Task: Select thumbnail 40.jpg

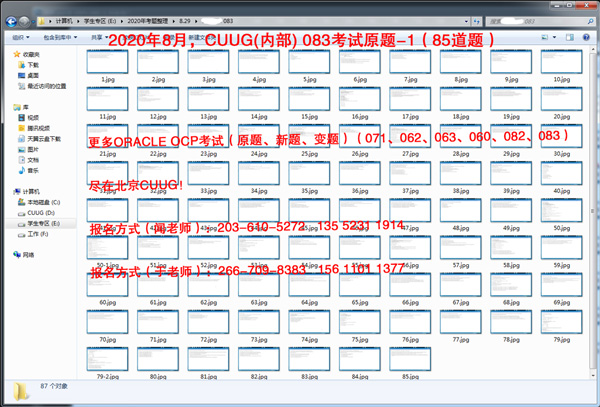Action: pyautogui.click(x=561, y=173)
